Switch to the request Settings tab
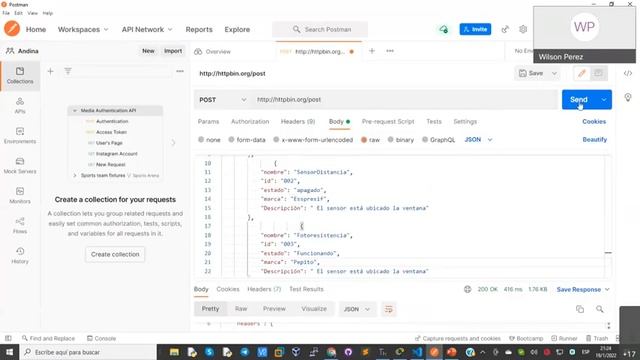Screen dimensions: 640x360 click(x=465, y=122)
